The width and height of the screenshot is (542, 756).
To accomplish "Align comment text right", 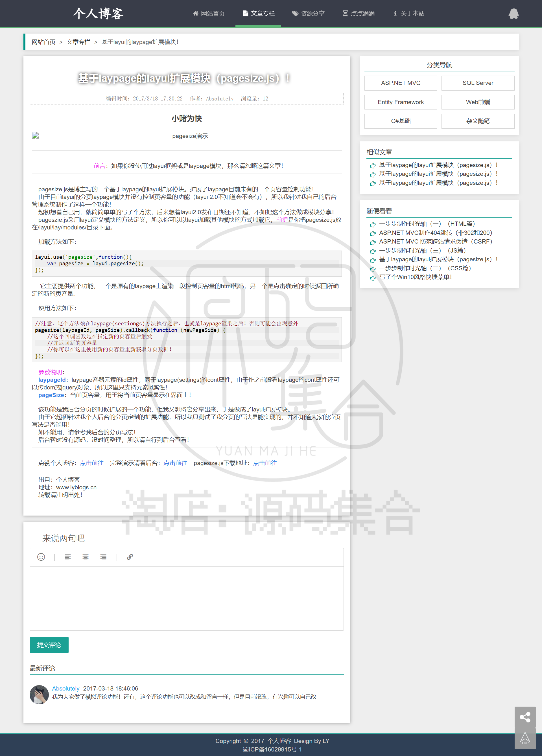I will click(x=103, y=557).
